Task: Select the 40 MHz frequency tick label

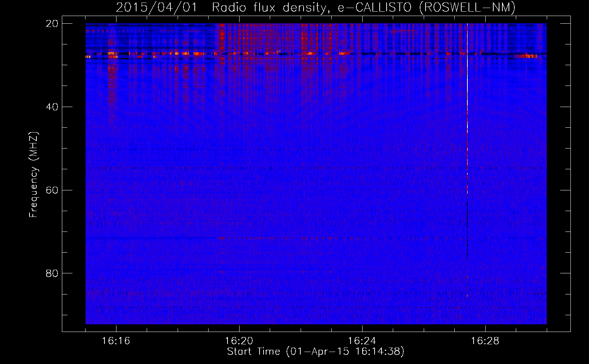Action: (52, 107)
